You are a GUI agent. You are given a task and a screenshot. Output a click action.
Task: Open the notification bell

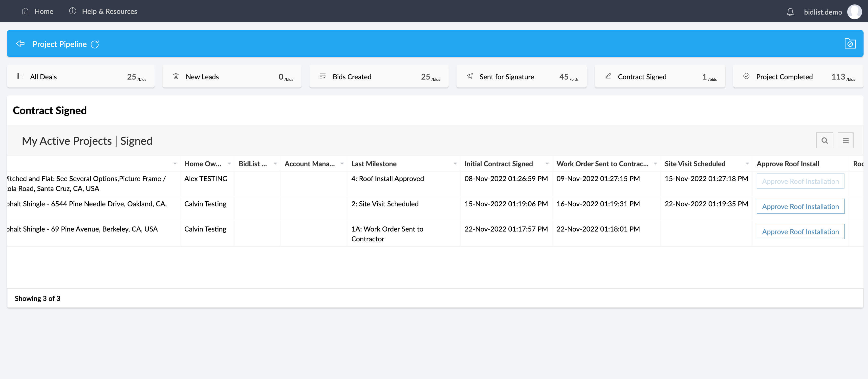pyautogui.click(x=790, y=11)
